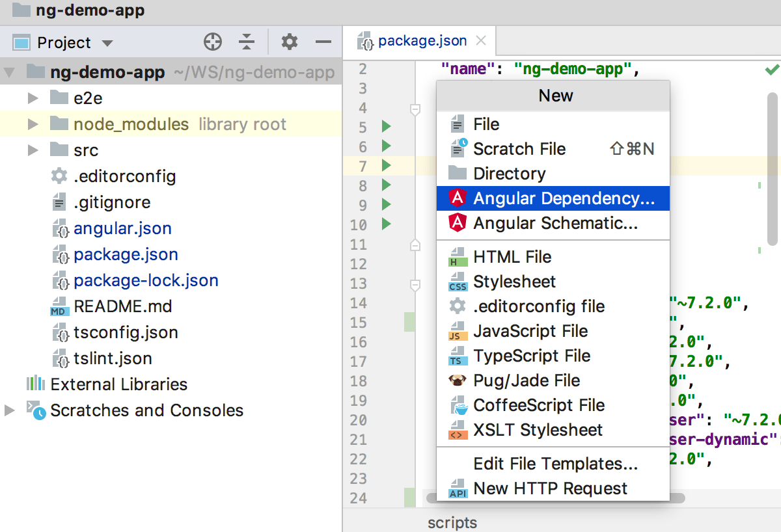781x532 pixels.
Task: Expand the src folder
Action: [34, 150]
